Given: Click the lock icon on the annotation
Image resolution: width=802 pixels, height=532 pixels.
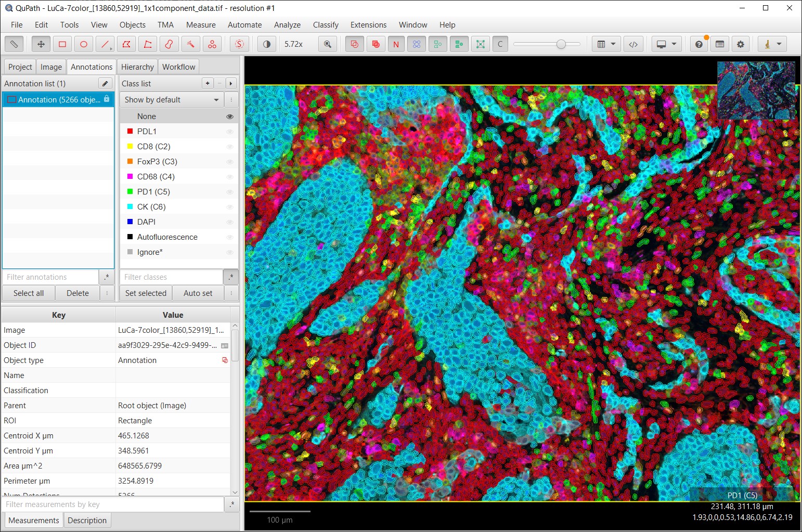Looking at the screenshot, I should pos(107,99).
